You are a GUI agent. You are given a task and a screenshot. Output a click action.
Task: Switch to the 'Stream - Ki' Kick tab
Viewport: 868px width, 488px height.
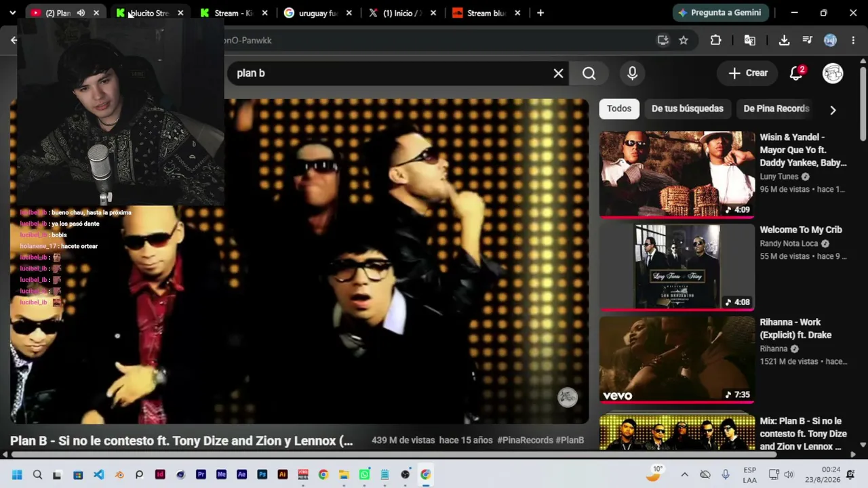click(226, 13)
